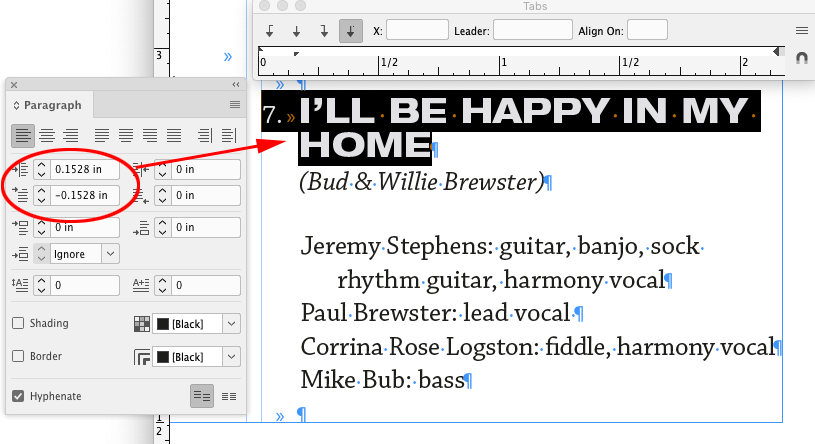Click the Align On field in Tabs panel

(x=647, y=30)
